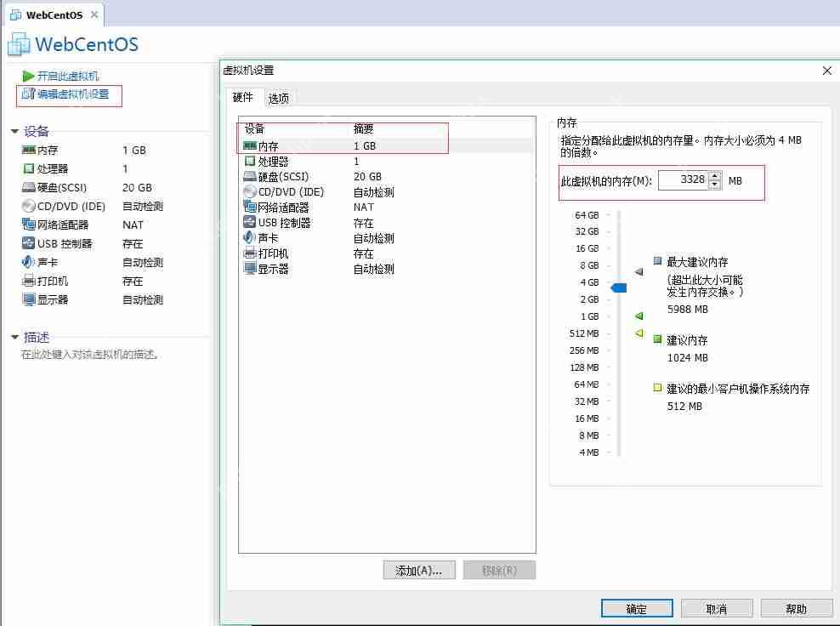Click sidebar hard disk value 20 GB
The width and height of the screenshot is (840, 626).
[x=137, y=188]
